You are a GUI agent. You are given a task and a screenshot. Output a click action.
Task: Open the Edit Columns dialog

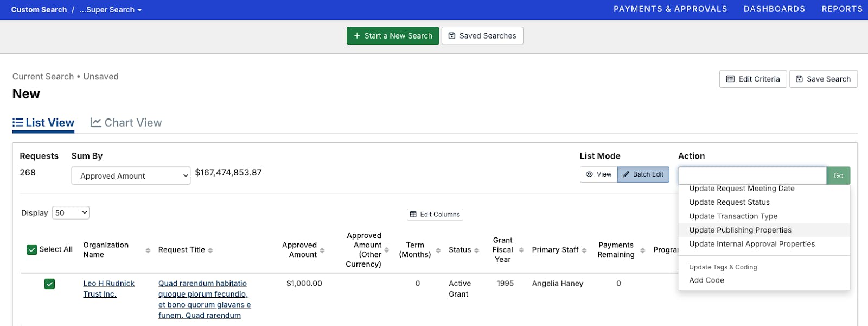click(x=435, y=215)
